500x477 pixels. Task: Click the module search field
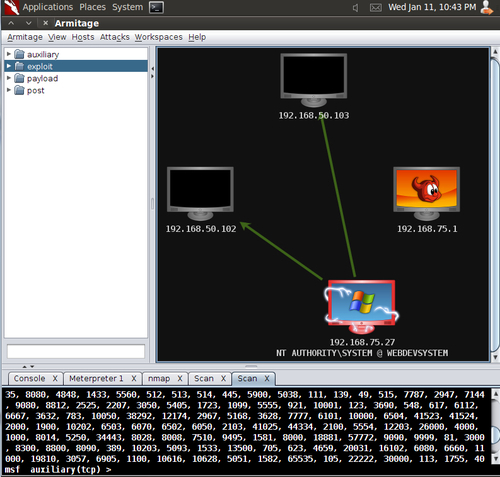point(76,351)
